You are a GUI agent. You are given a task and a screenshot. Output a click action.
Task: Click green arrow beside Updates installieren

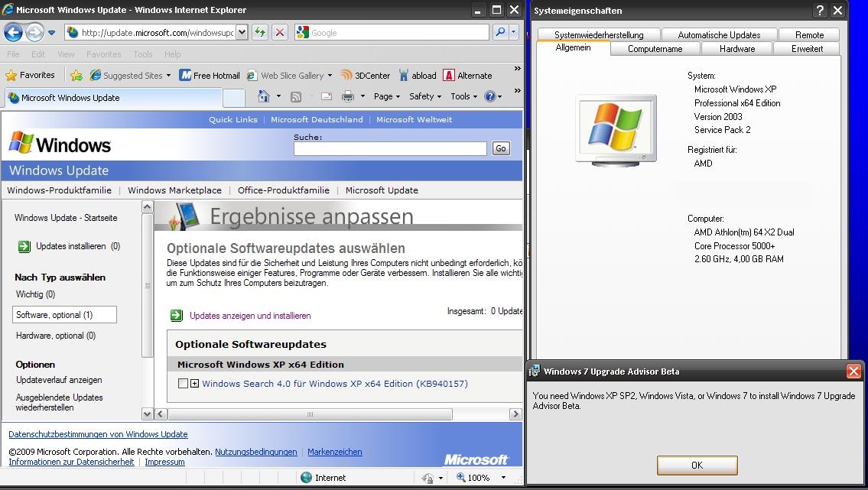point(24,247)
